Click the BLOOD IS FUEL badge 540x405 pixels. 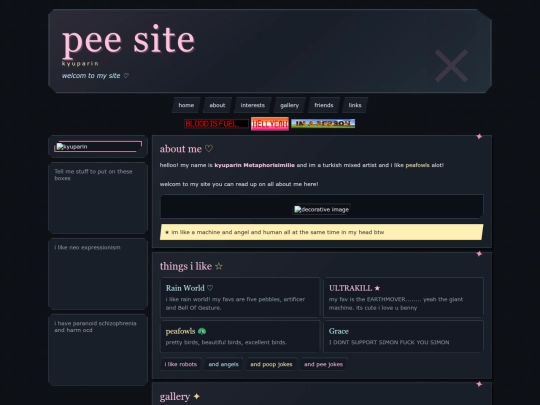(216, 124)
